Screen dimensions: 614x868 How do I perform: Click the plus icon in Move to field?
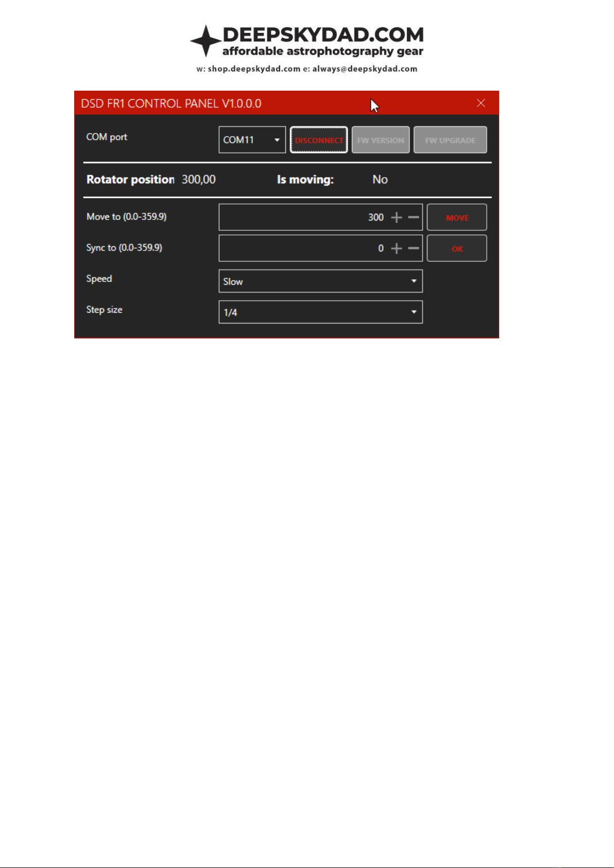396,217
